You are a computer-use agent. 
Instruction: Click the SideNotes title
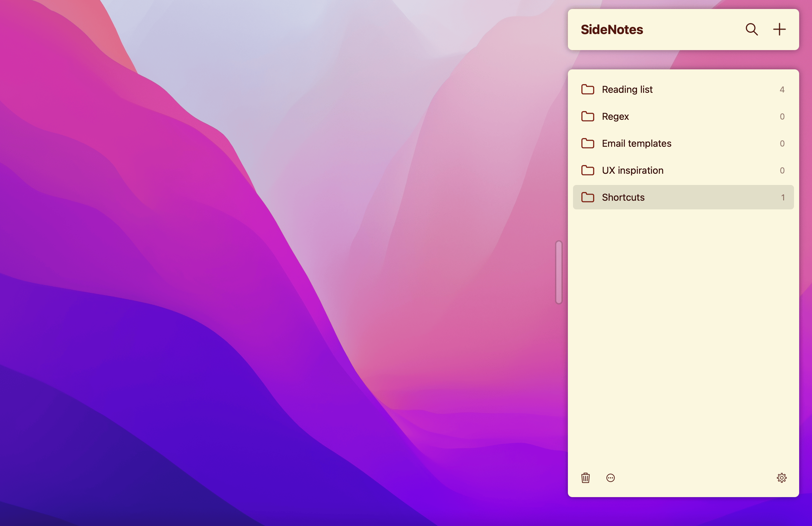(x=612, y=30)
